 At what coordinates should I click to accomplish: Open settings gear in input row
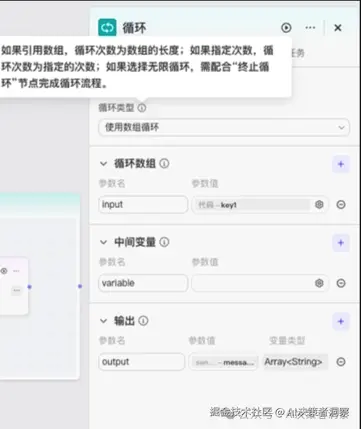coord(319,204)
